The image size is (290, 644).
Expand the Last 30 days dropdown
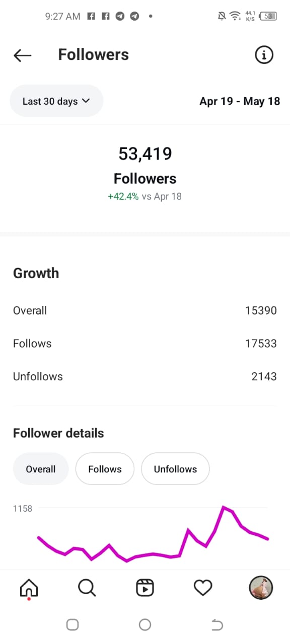click(x=56, y=101)
